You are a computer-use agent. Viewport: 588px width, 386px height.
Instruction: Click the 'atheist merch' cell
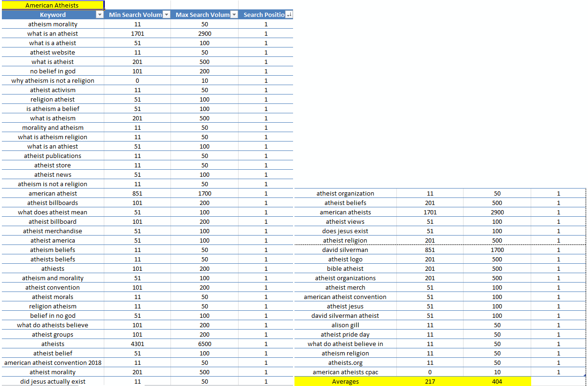[345, 287]
